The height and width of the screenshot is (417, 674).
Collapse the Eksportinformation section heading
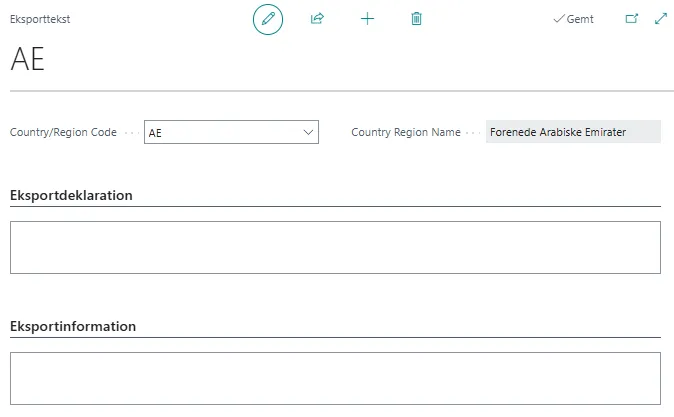pos(73,326)
